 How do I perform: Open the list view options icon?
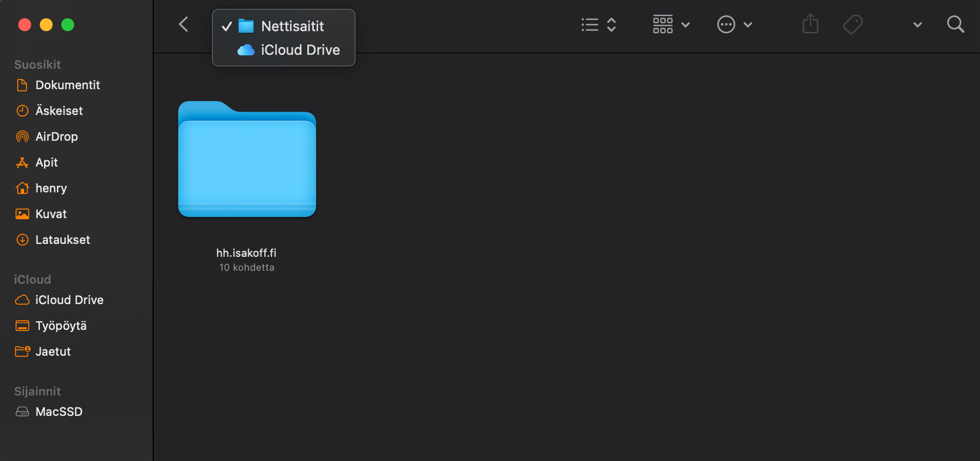[x=598, y=25]
